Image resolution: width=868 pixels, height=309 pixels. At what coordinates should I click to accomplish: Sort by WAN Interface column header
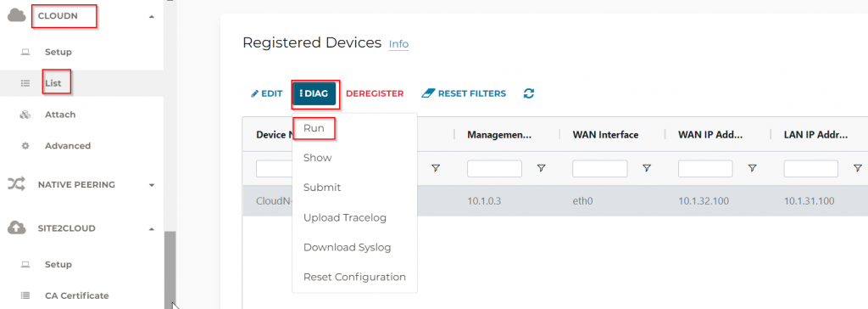[605, 135]
